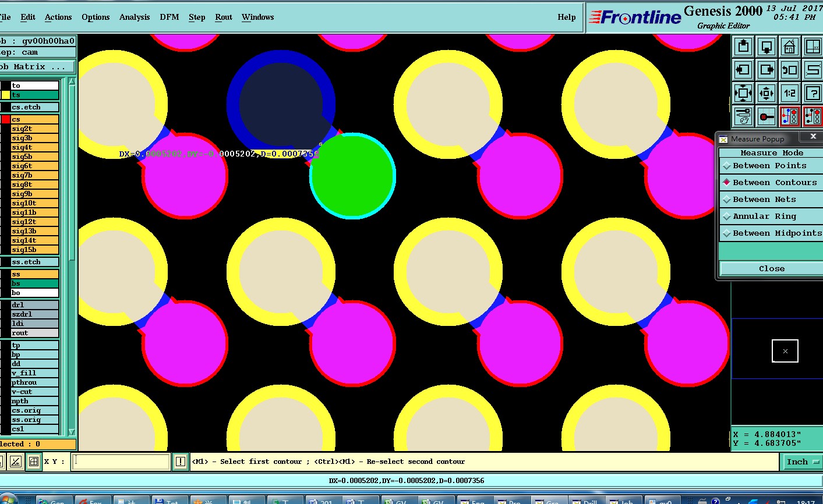Open the Edit menu
The height and width of the screenshot is (504, 823).
tap(28, 17)
